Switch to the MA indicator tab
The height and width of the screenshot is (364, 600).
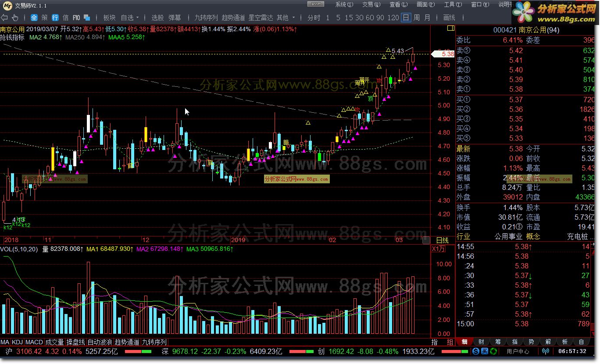click(5, 342)
